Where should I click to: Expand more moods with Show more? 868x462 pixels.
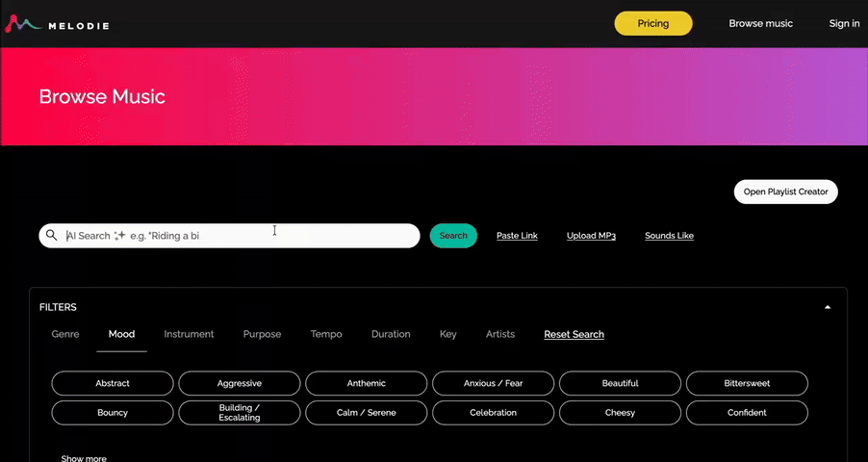84,458
